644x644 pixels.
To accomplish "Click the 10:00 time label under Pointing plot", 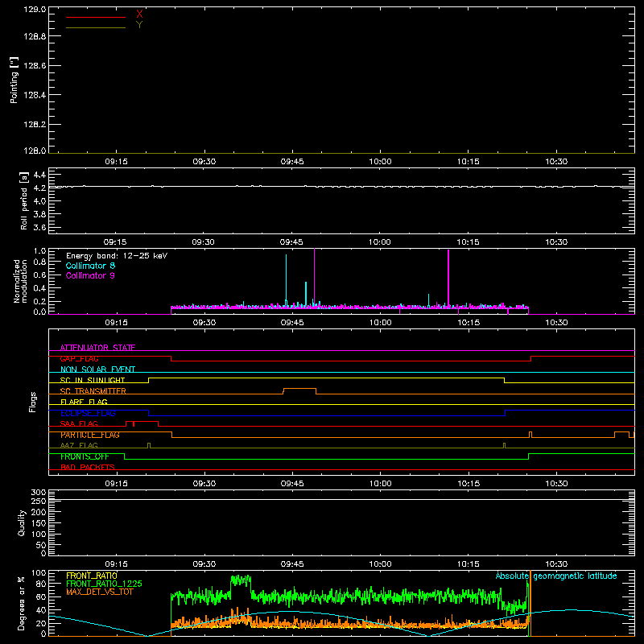I will click(380, 162).
